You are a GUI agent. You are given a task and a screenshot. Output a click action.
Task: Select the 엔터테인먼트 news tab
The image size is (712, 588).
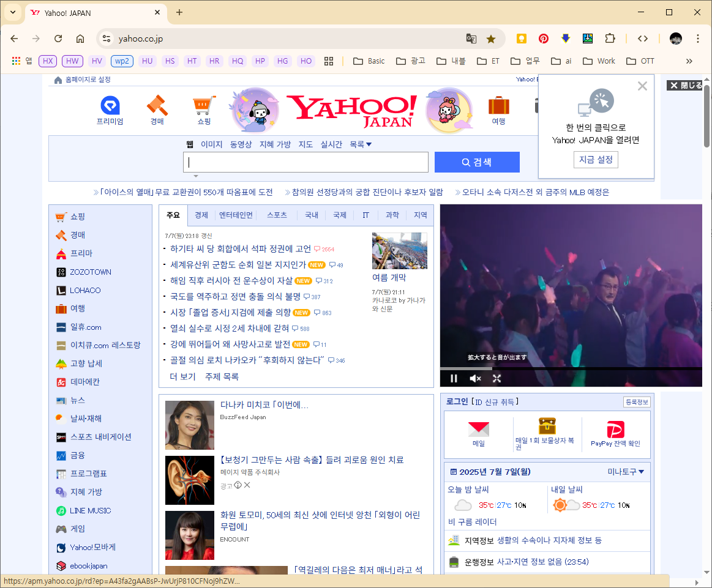[x=236, y=215]
